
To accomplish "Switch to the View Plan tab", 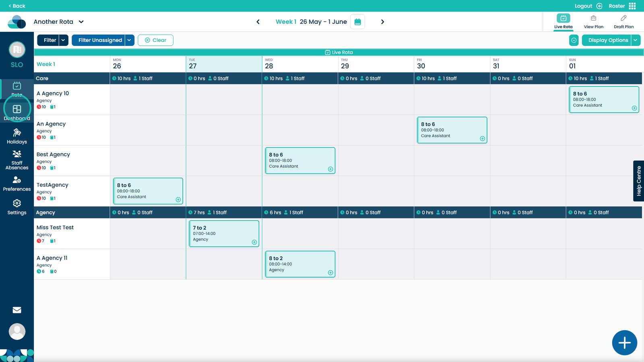I will pos(594,22).
